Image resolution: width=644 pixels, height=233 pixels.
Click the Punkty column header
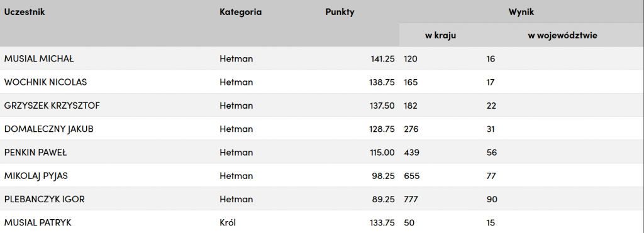[340, 13]
